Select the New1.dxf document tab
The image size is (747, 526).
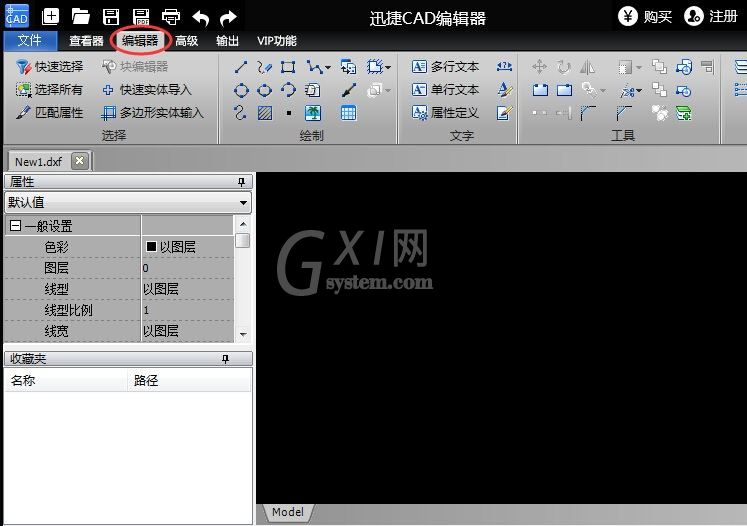[39, 162]
